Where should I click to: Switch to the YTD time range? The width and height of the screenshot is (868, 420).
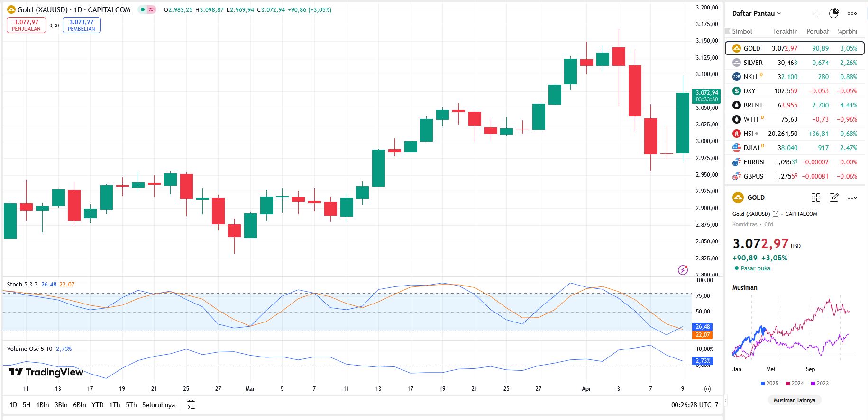click(97, 405)
